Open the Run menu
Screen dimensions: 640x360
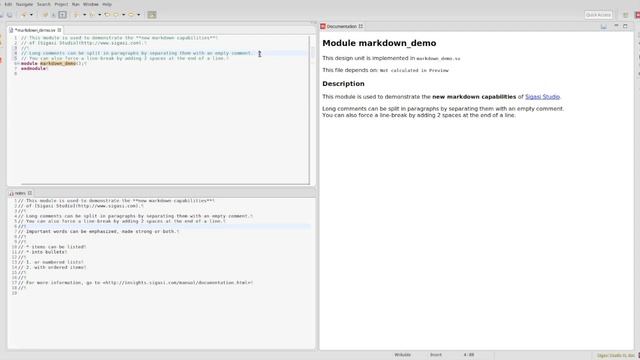click(x=76, y=4)
